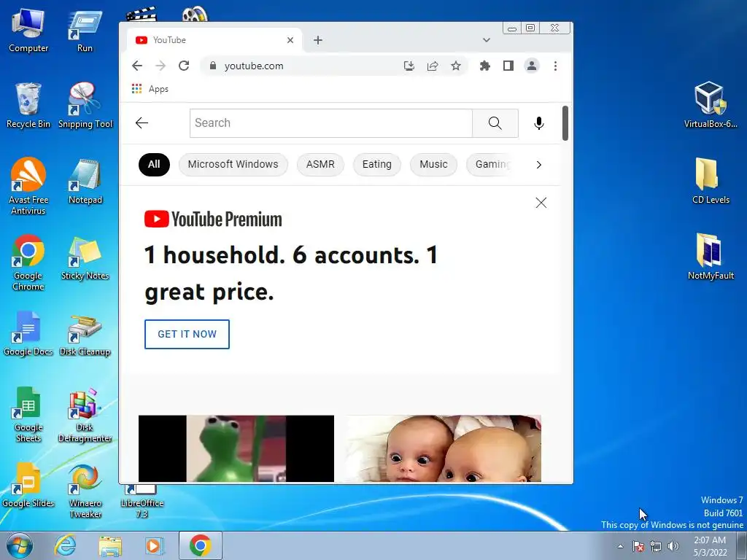The height and width of the screenshot is (560, 747).
Task: Filter videos by Music chip
Action: 433,164
